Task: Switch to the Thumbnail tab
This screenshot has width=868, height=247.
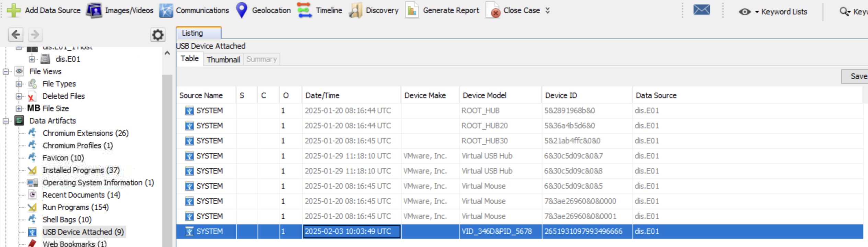Action: tap(223, 60)
